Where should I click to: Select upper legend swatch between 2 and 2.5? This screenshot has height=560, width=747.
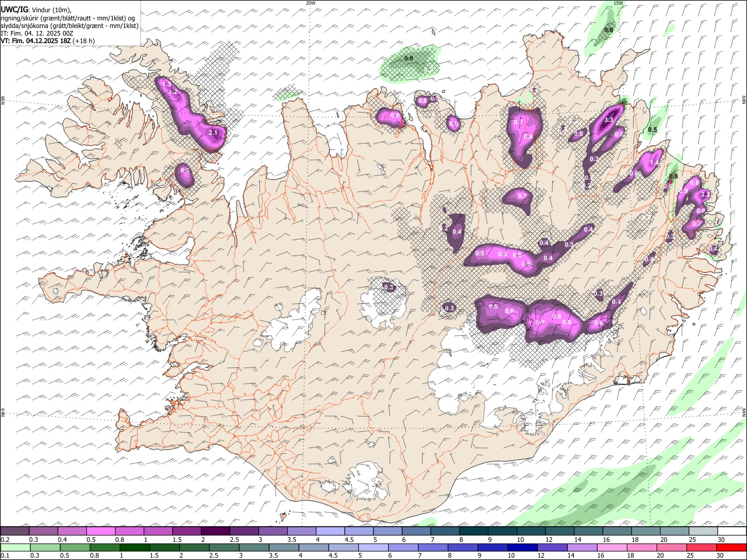click(x=215, y=531)
